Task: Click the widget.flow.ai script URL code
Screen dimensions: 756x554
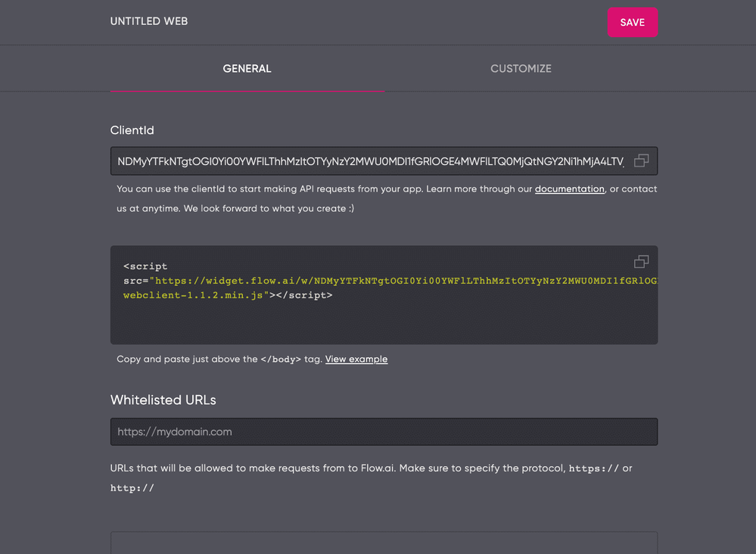Action: click(403, 281)
